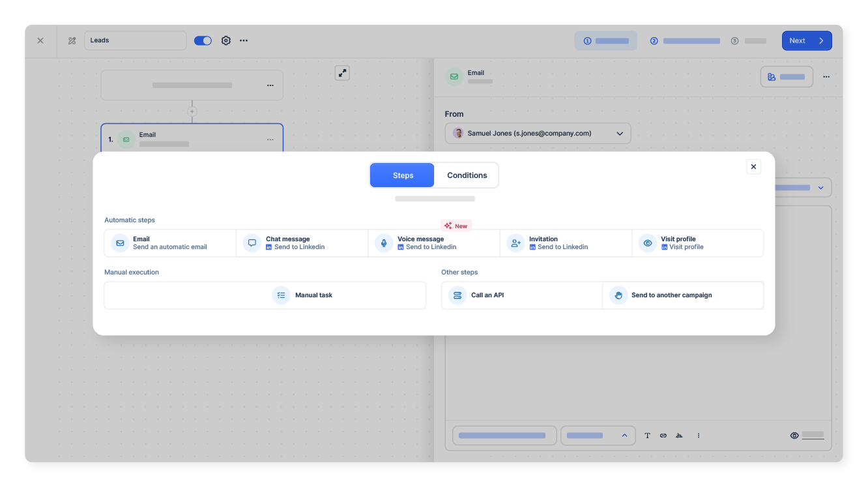Toggle email preview with the eye icon
Image resolution: width=868 pixels, height=487 pixels.
coord(794,435)
